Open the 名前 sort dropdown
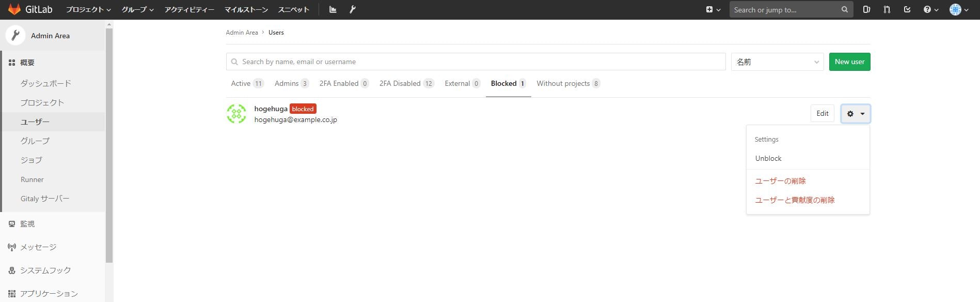The image size is (980, 302). [777, 62]
